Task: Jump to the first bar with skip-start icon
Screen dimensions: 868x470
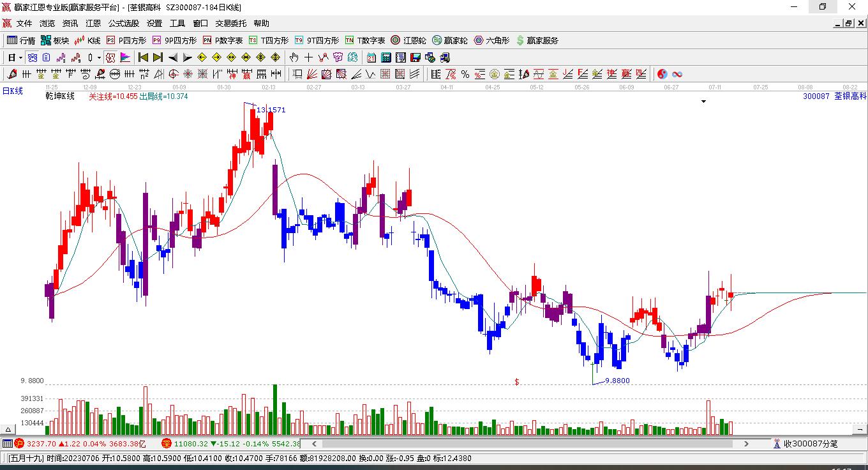Action: point(144,57)
